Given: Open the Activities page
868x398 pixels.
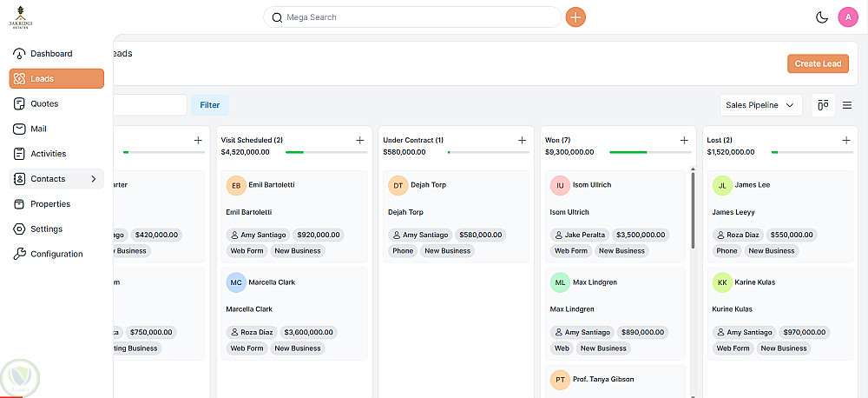Looking at the screenshot, I should (48, 154).
